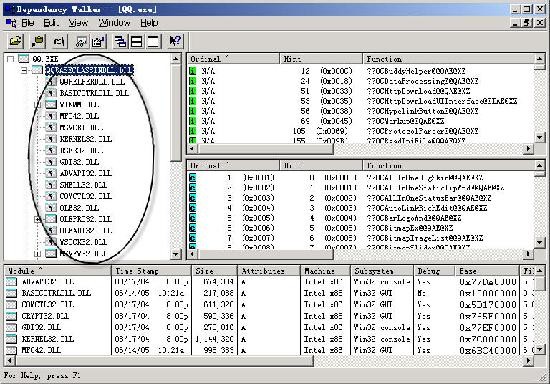Select the export row with ordinal 4 (0x0004)
Screen dimensions: 550x384
click(361, 208)
